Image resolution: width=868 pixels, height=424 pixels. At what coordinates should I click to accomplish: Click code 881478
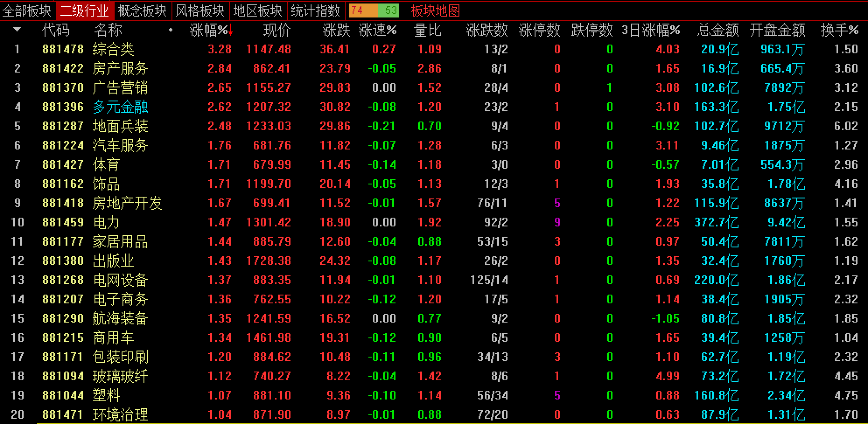63,49
